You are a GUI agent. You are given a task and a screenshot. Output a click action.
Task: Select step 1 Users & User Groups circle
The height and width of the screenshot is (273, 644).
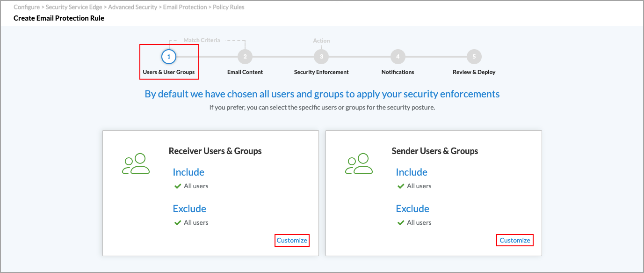tap(169, 56)
